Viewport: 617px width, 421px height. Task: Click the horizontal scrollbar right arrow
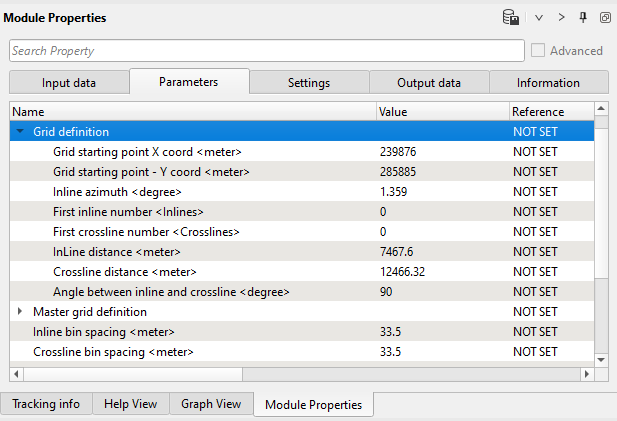pos(586,374)
